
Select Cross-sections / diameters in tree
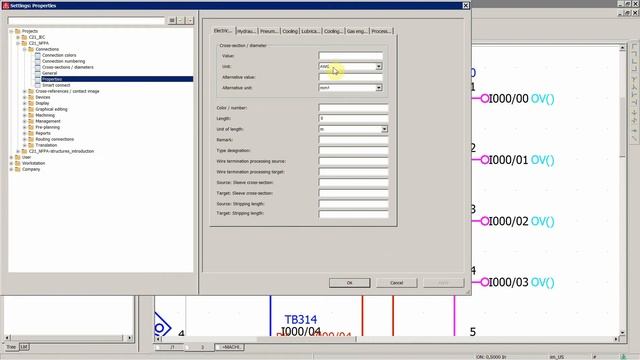point(68,67)
